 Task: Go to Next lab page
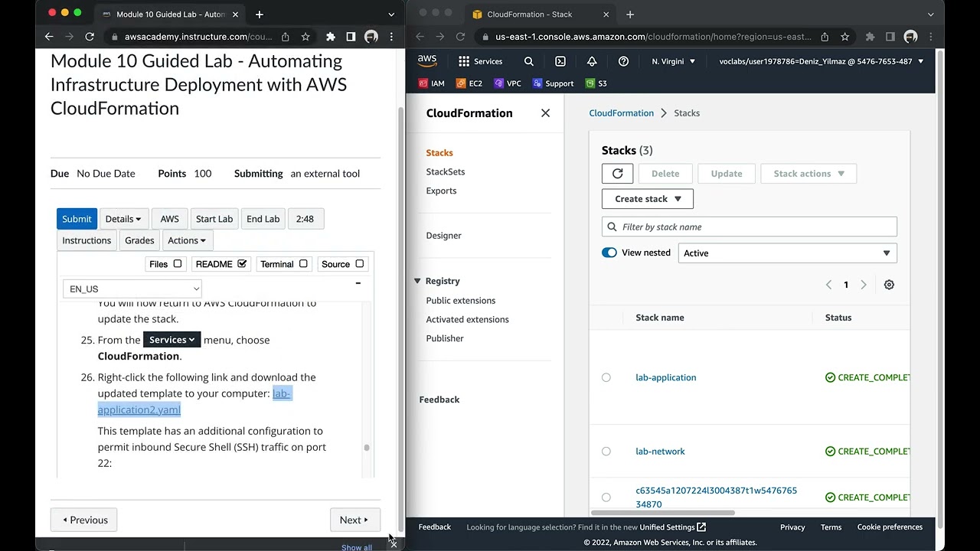click(354, 520)
